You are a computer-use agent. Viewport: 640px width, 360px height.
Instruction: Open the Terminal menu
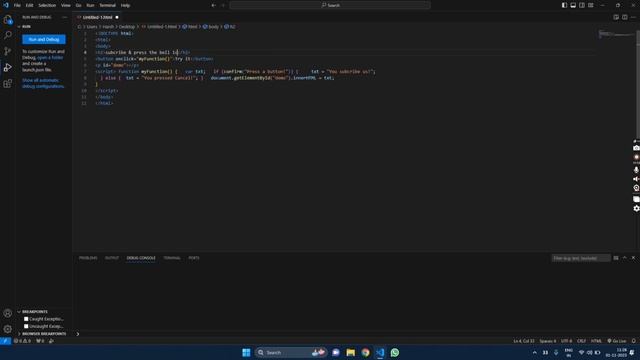click(x=107, y=5)
